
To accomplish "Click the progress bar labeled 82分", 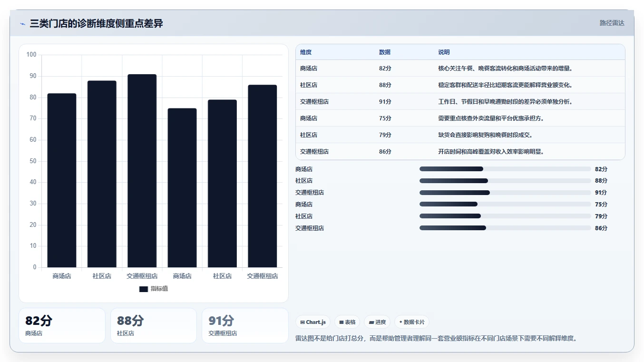I will click(505, 169).
